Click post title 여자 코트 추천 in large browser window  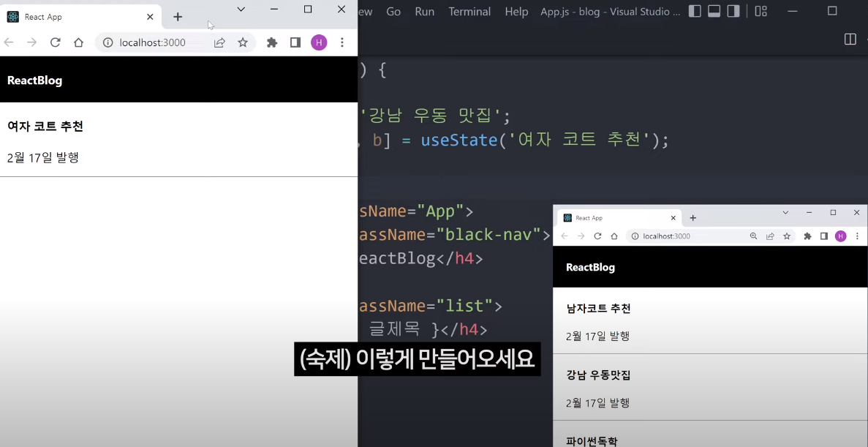tap(45, 127)
